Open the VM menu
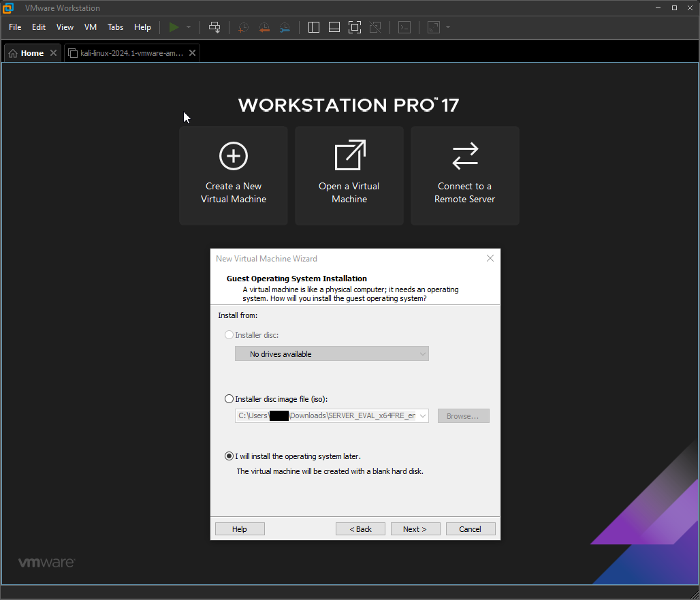 pos(90,27)
